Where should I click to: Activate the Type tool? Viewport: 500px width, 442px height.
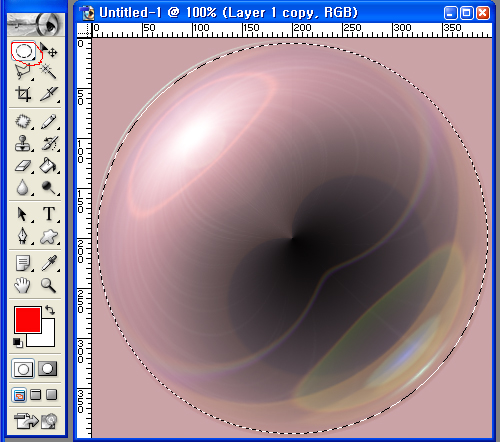point(49,214)
